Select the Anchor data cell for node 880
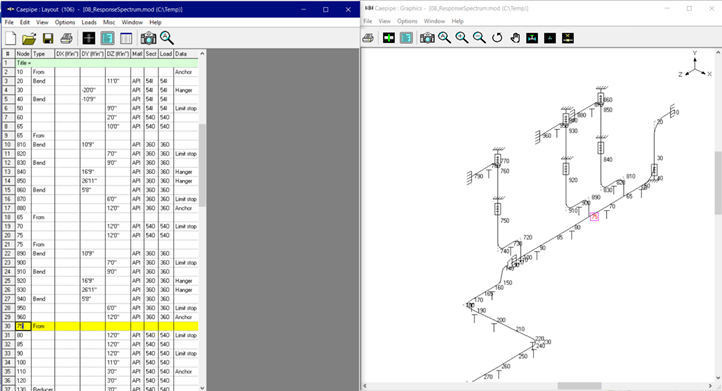 tap(186, 208)
